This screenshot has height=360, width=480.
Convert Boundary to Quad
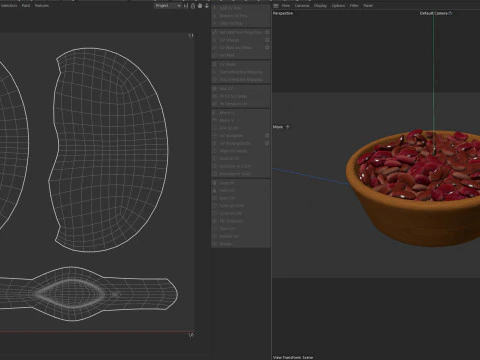[x=241, y=174]
